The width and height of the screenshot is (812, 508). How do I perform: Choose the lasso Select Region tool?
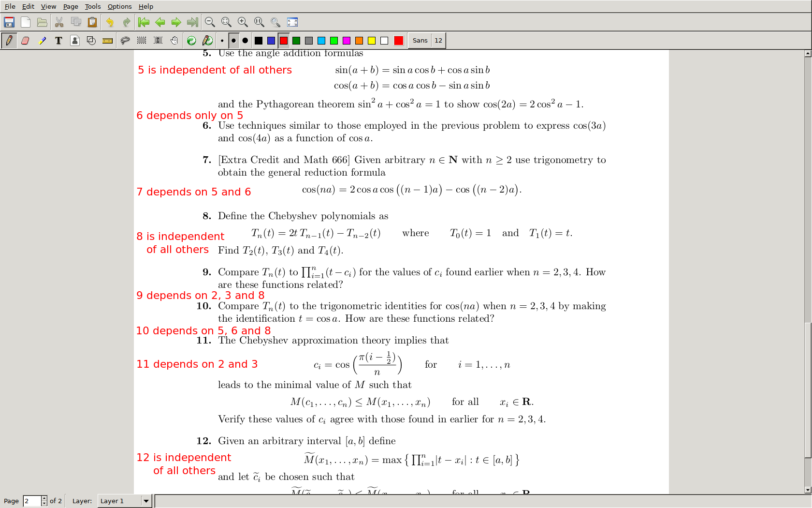(x=125, y=41)
